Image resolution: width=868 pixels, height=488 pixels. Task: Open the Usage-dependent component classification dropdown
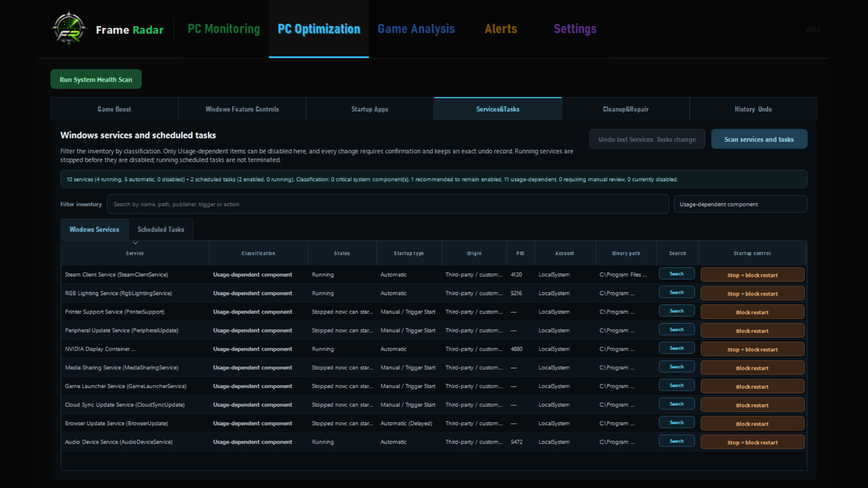(x=741, y=204)
